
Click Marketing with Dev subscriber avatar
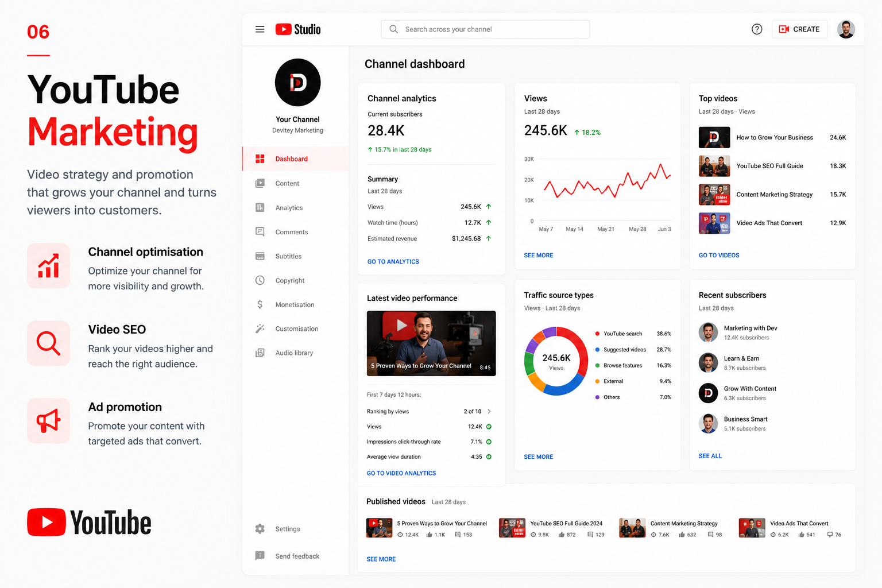(709, 332)
